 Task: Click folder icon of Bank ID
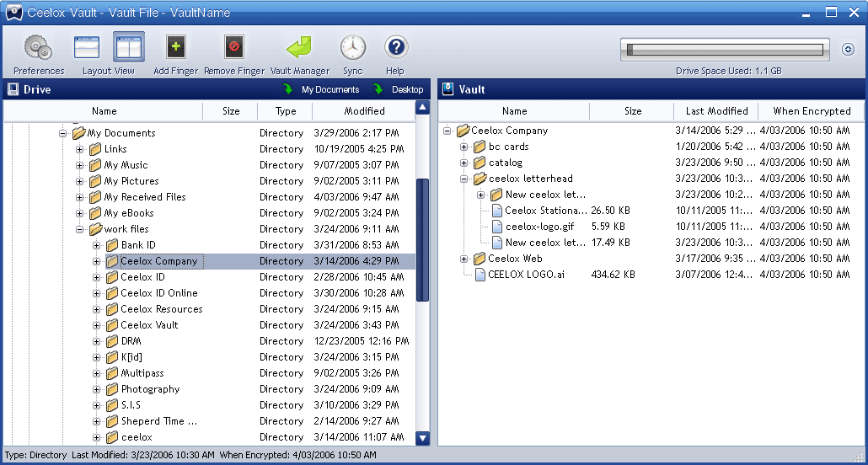(x=112, y=244)
